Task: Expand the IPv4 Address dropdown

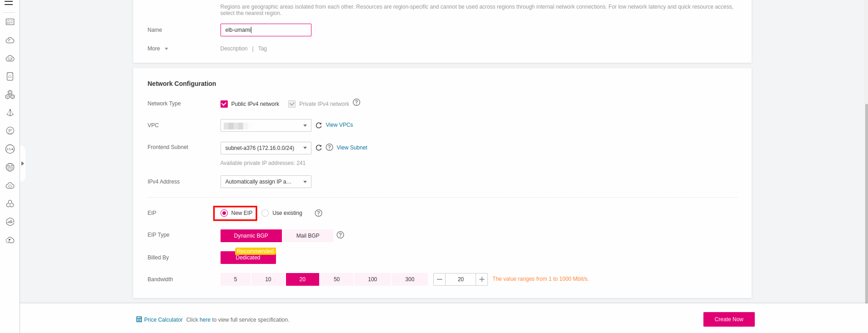Action: (266, 182)
